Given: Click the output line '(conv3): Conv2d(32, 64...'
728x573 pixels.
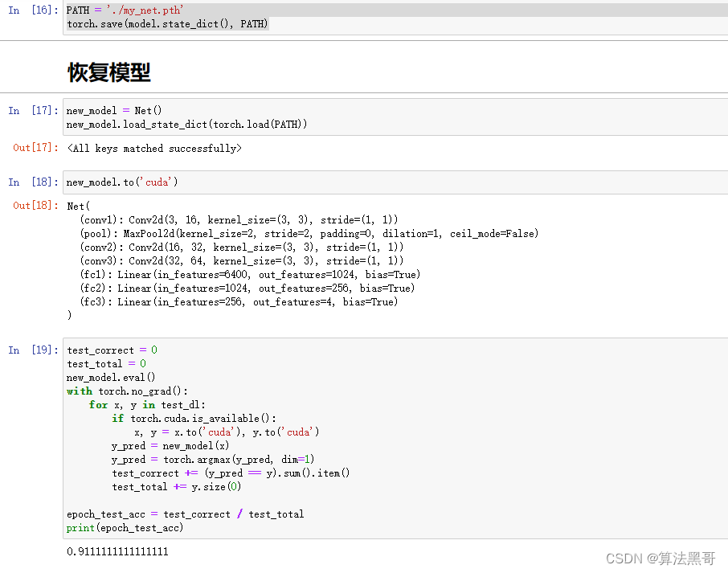Looking at the screenshot, I should tap(241, 260).
